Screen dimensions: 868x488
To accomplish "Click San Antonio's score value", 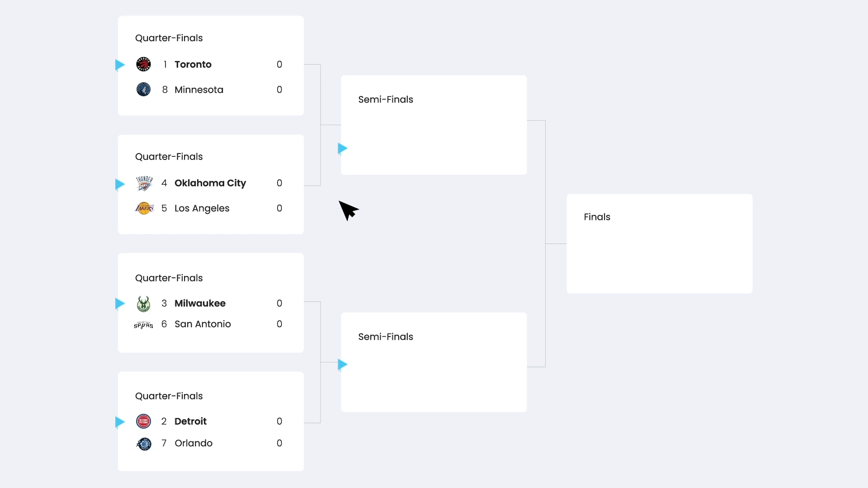I will tap(279, 324).
